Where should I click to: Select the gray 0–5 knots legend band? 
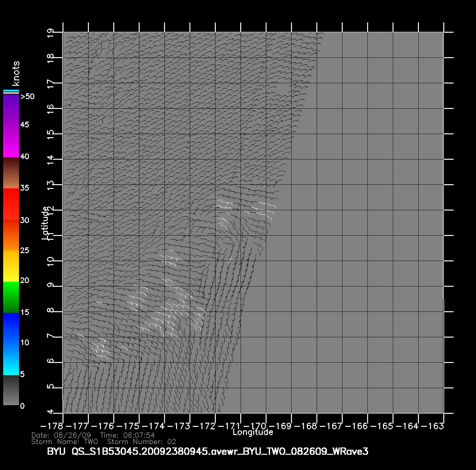11,390
